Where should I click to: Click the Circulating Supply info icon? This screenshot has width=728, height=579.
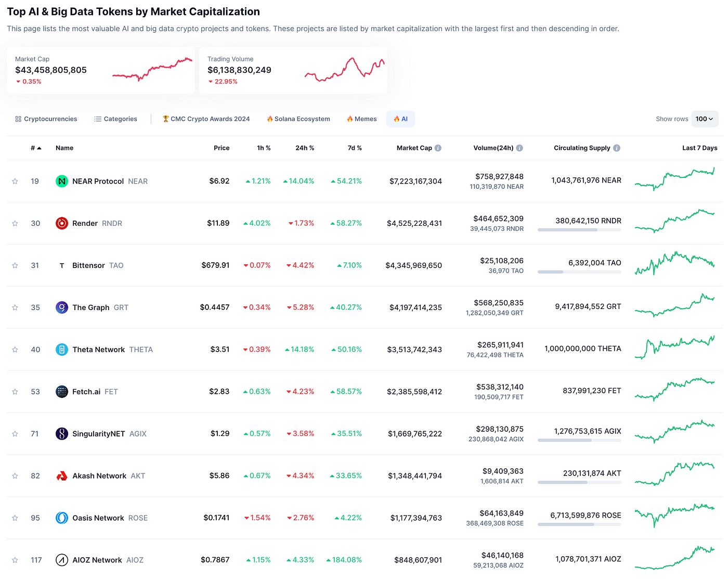617,148
